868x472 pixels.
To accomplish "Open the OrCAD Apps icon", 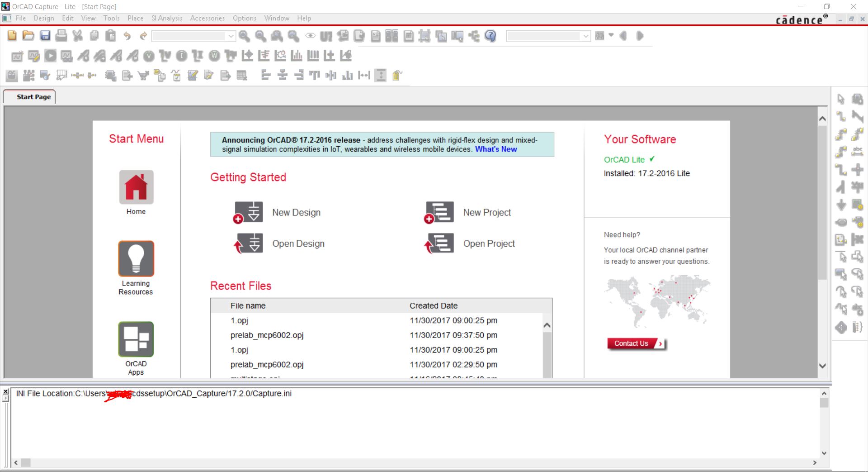I will [x=136, y=339].
